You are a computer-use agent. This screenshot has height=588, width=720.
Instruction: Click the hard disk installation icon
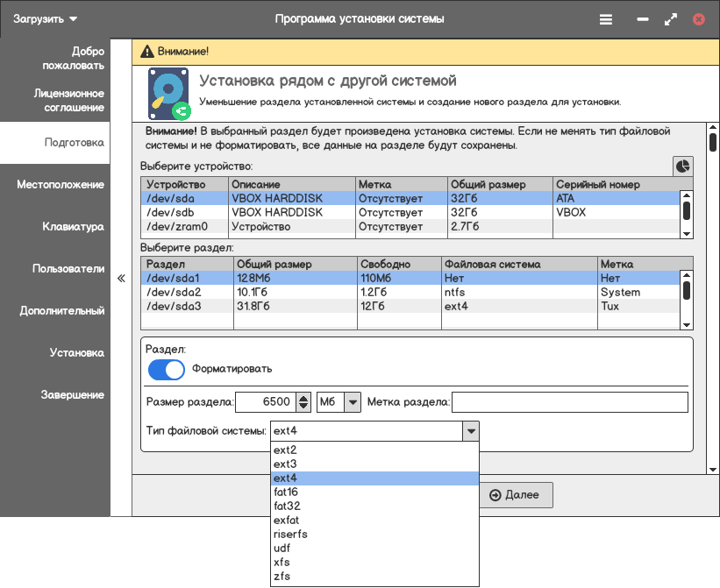[168, 93]
